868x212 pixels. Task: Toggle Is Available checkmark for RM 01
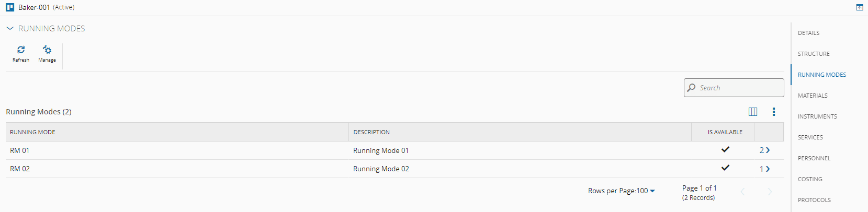[725, 150]
